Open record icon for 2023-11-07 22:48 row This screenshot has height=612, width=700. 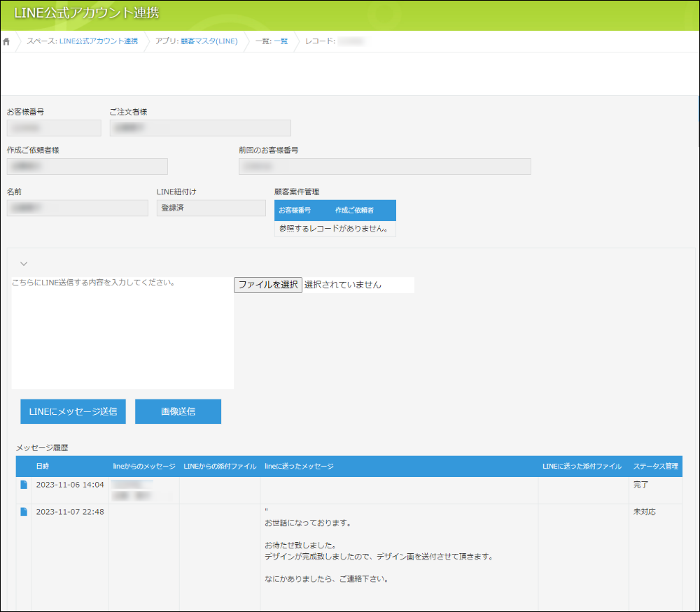pos(24,512)
